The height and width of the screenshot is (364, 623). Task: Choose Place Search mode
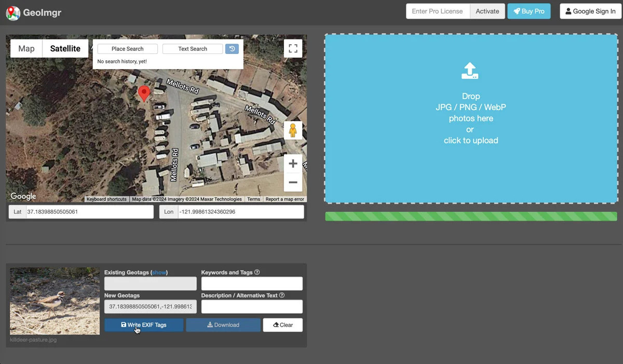tap(127, 49)
